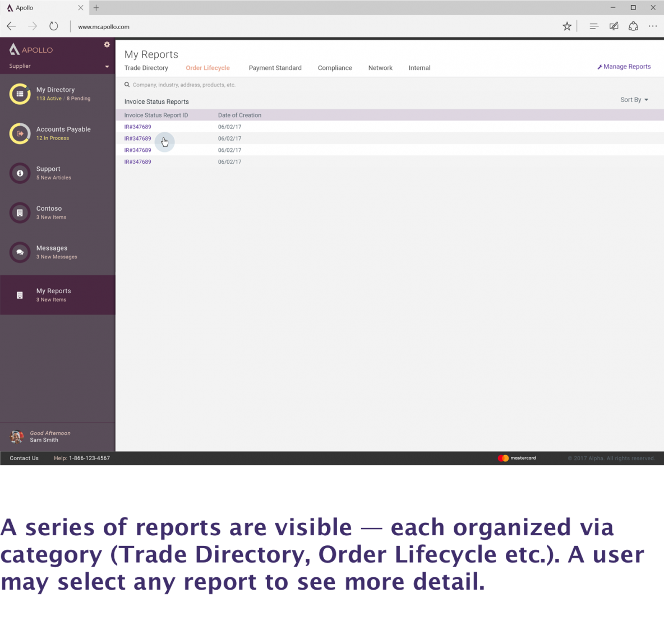The height and width of the screenshot is (644, 664).
Task: Click the reading view toggle in the browser
Action: point(593,26)
